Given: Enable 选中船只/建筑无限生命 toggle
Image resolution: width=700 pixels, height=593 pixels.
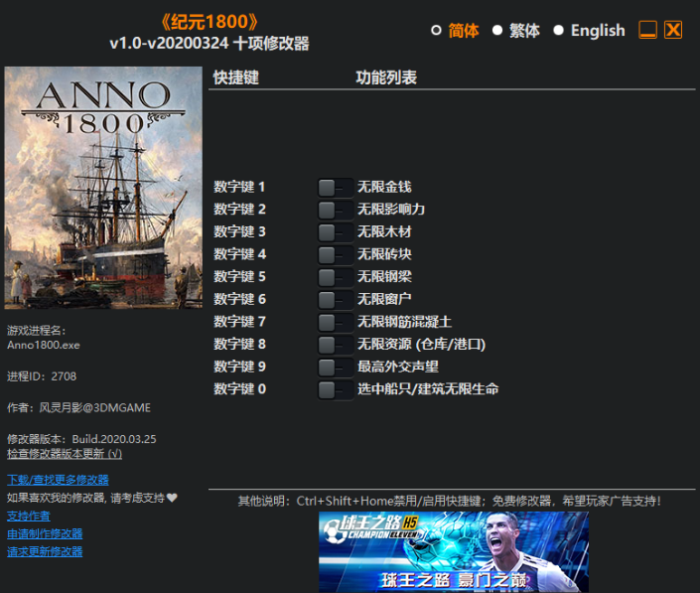Looking at the screenshot, I should pyautogui.click(x=336, y=389).
